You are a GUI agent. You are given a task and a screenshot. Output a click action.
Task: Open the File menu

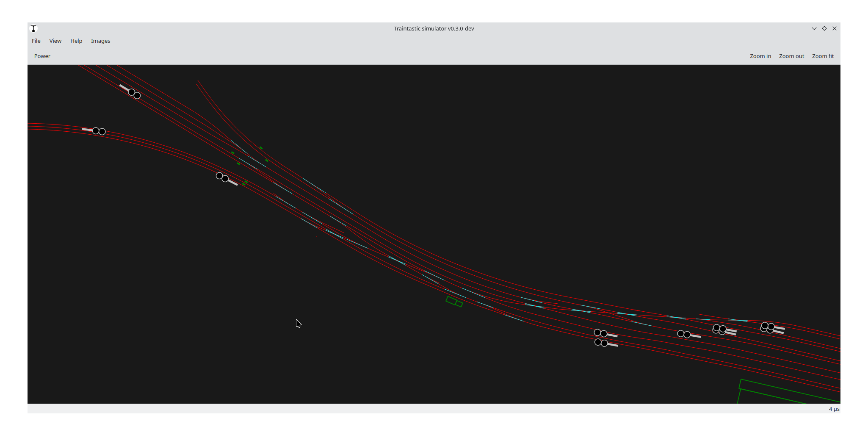click(x=36, y=41)
